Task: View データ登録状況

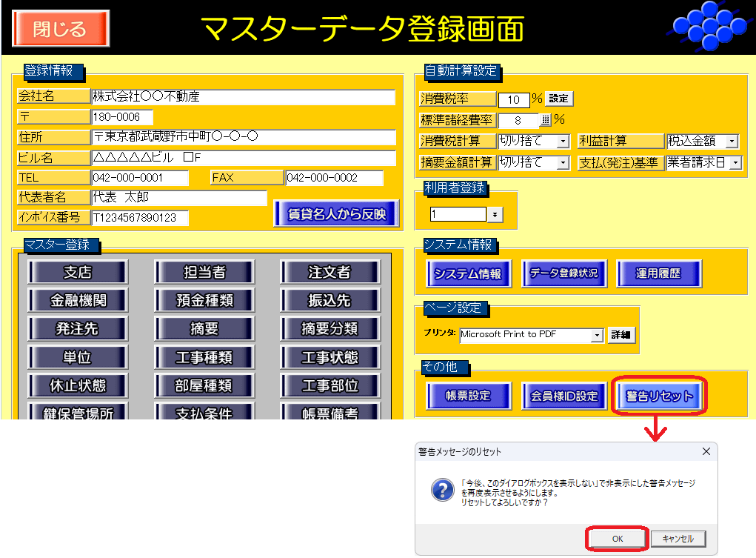Action: (x=563, y=273)
